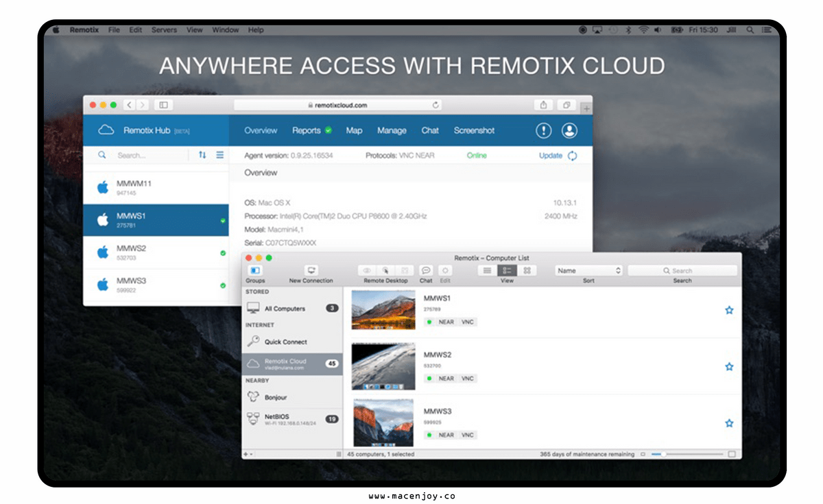The height and width of the screenshot is (504, 823).
Task: Click the Update link in the Hub
Action: [x=551, y=156]
